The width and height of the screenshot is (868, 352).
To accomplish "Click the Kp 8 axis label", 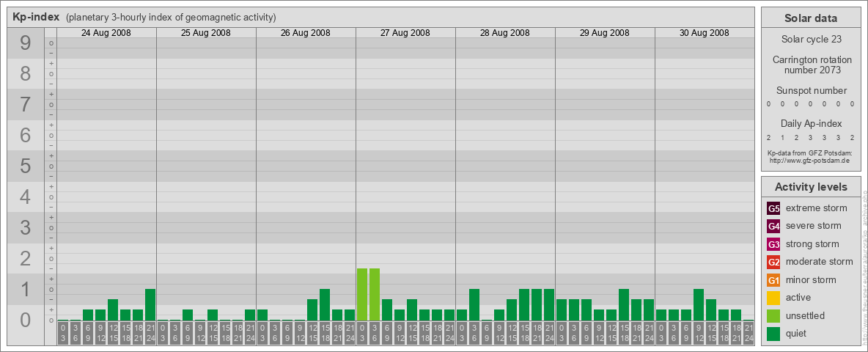I will coord(26,73).
